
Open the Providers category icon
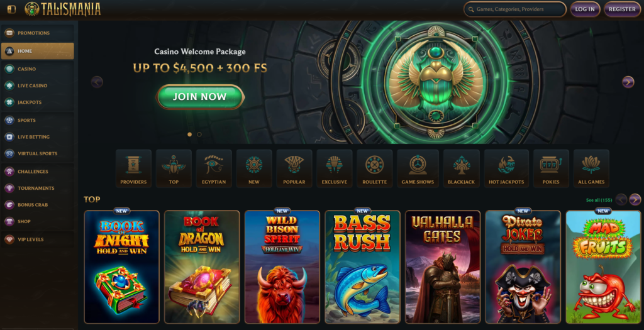(x=133, y=168)
